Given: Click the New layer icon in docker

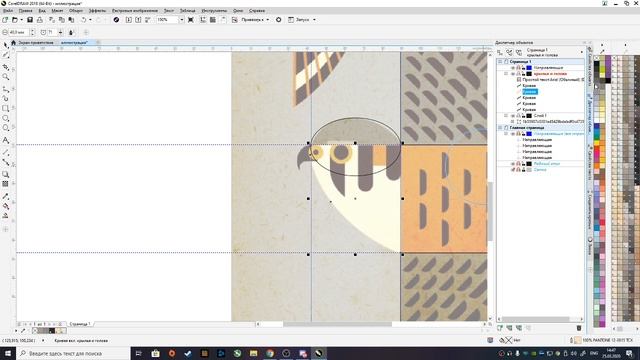Looking at the screenshot, I should (x=500, y=328).
